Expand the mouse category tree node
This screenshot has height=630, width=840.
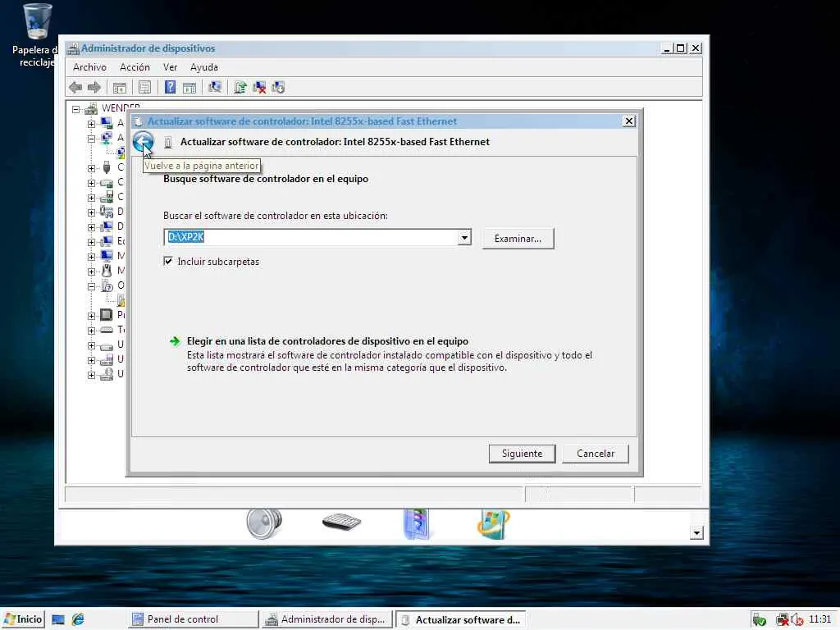(91, 272)
